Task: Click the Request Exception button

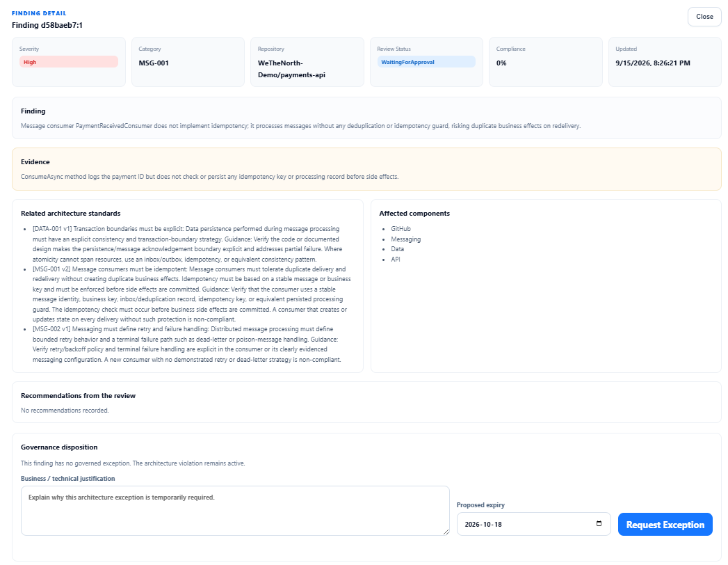Action: (665, 524)
